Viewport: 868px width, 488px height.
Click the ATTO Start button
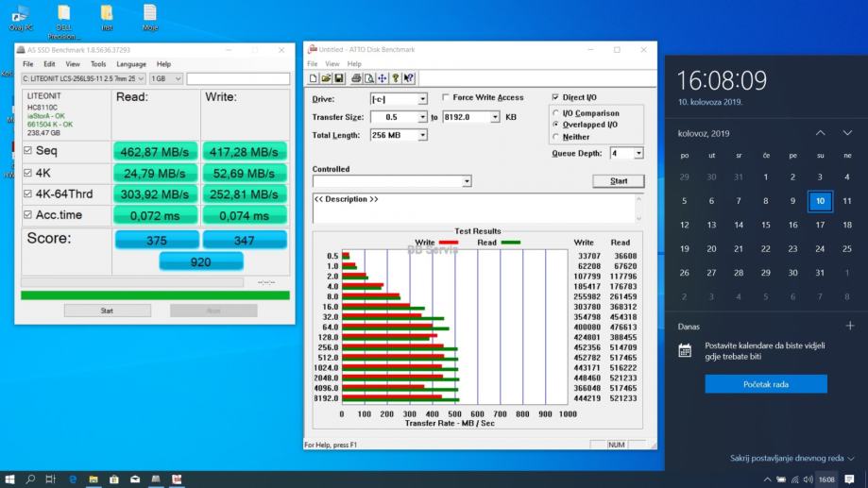coord(619,181)
